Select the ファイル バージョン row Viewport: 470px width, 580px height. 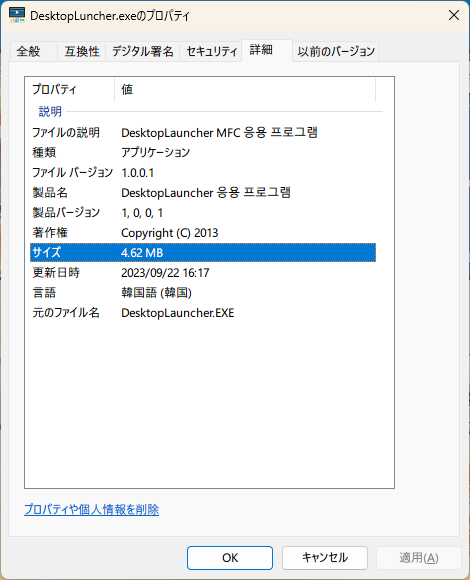203,172
